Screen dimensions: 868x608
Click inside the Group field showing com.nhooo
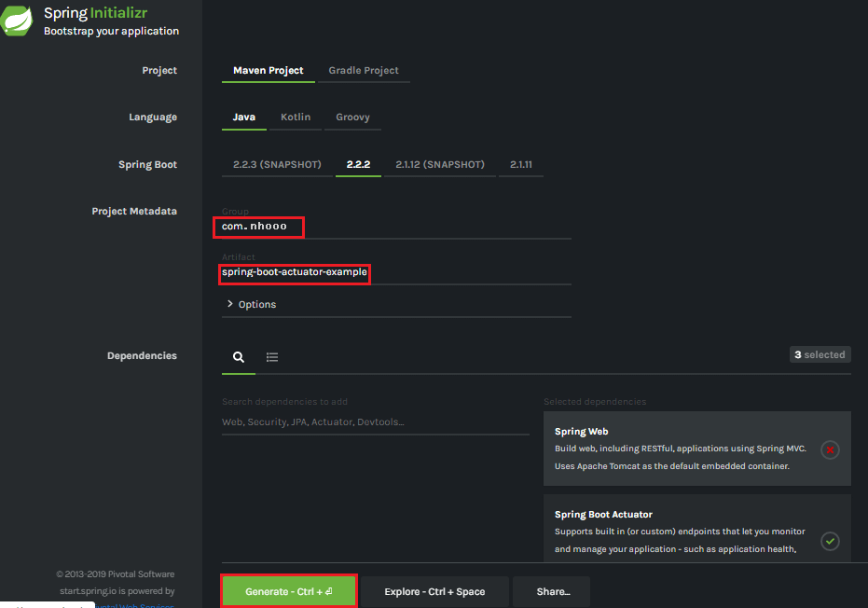click(x=258, y=226)
